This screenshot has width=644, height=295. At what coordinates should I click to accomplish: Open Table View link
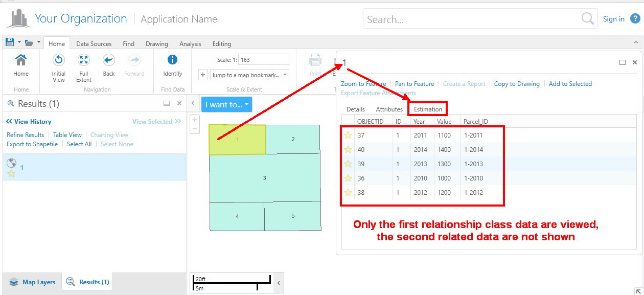pyautogui.click(x=67, y=135)
